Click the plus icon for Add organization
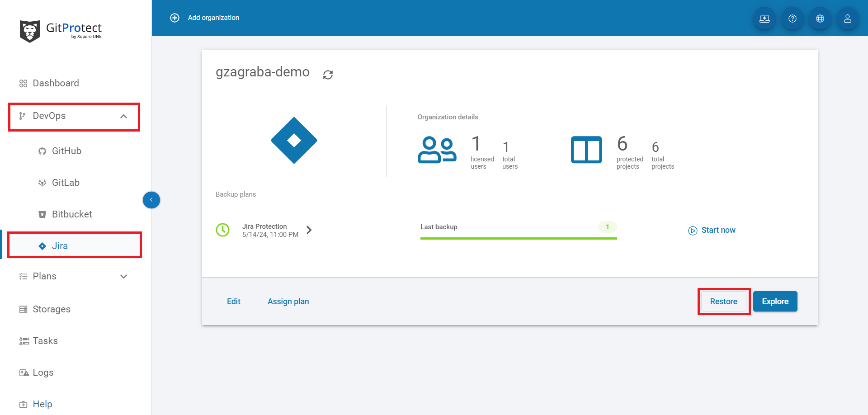 coord(175,18)
